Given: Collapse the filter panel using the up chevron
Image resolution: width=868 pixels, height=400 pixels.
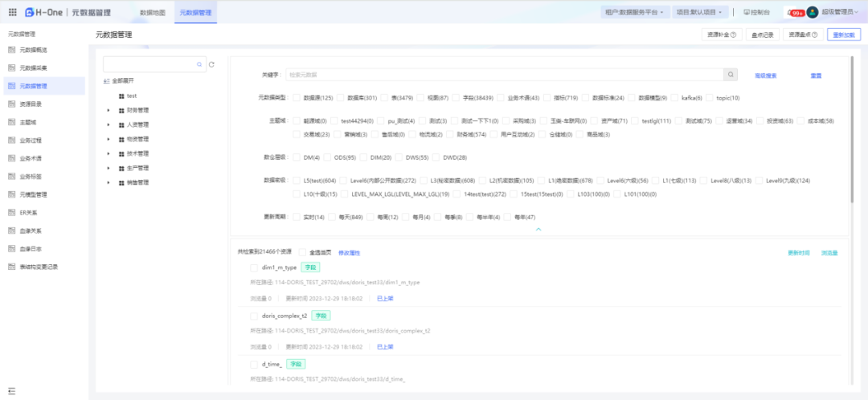Looking at the screenshot, I should click(x=538, y=230).
